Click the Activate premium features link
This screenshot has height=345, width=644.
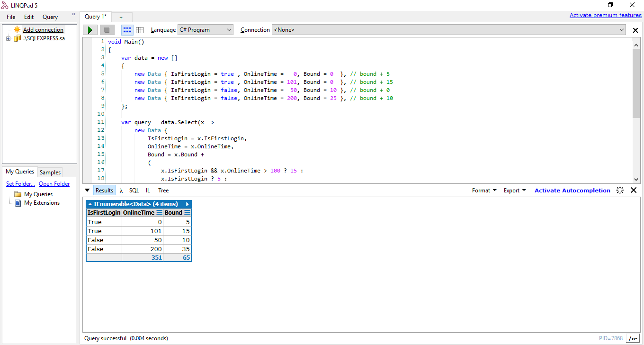[606, 15]
